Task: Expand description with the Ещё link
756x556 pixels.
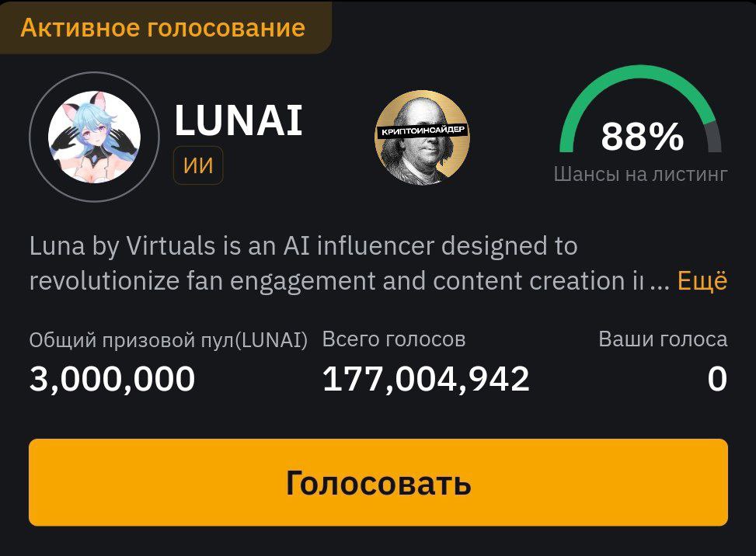Action: coord(702,280)
